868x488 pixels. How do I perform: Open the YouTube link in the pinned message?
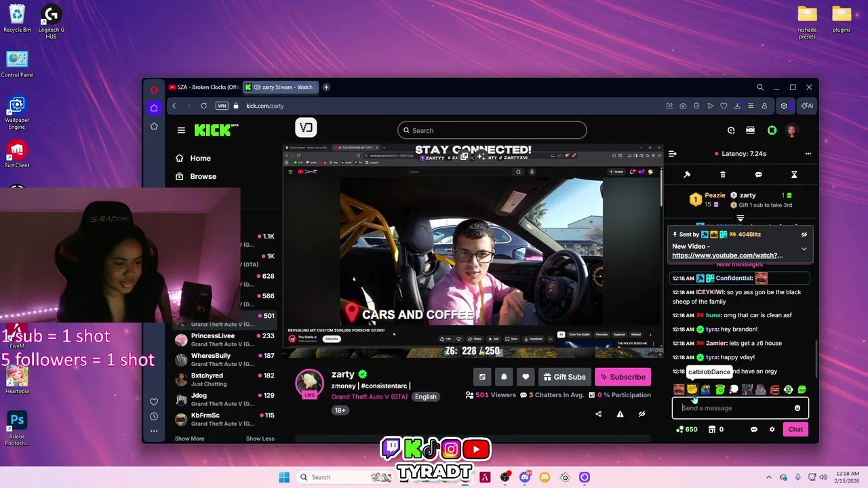(x=727, y=256)
